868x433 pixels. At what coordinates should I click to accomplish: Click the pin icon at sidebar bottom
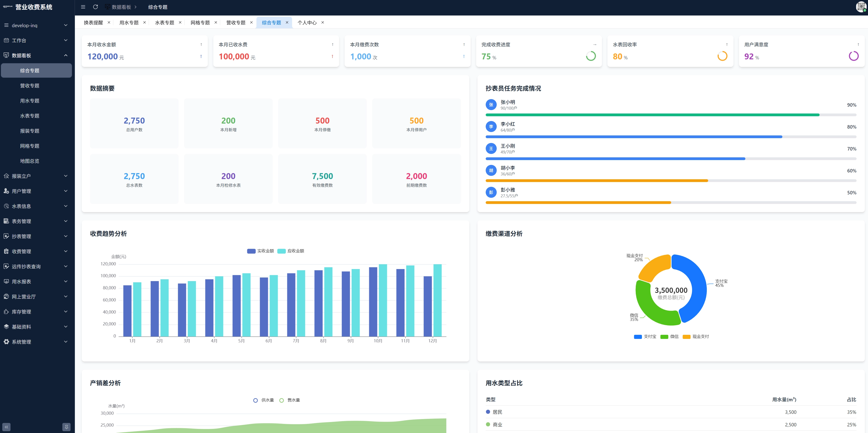pos(66,427)
